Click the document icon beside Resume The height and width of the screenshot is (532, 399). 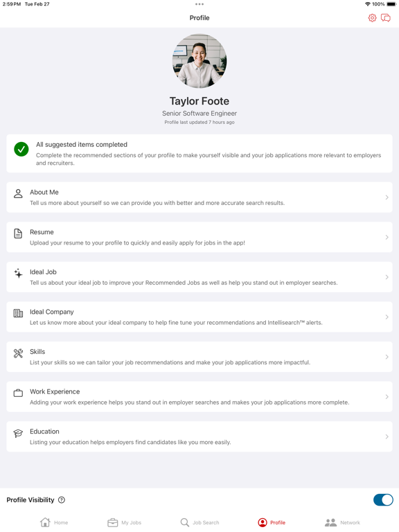pyautogui.click(x=18, y=233)
